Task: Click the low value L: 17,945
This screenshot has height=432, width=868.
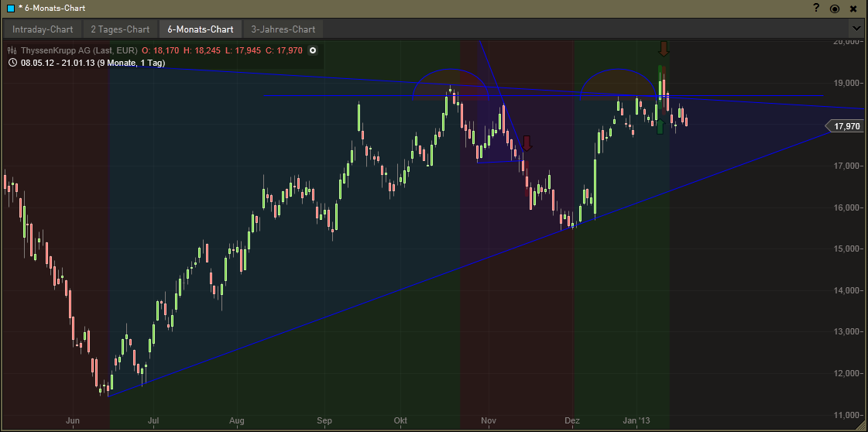Action: 243,50
